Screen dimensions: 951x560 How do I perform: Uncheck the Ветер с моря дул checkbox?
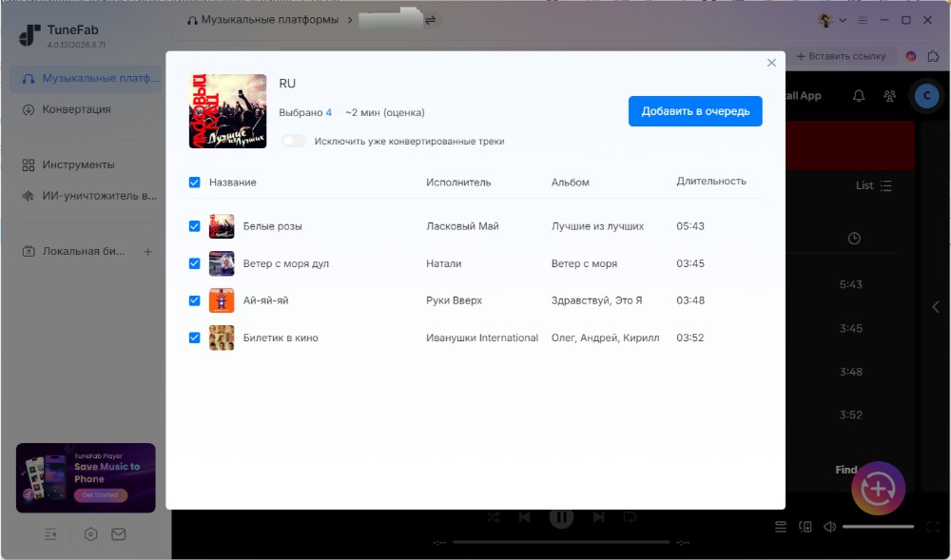click(x=194, y=263)
